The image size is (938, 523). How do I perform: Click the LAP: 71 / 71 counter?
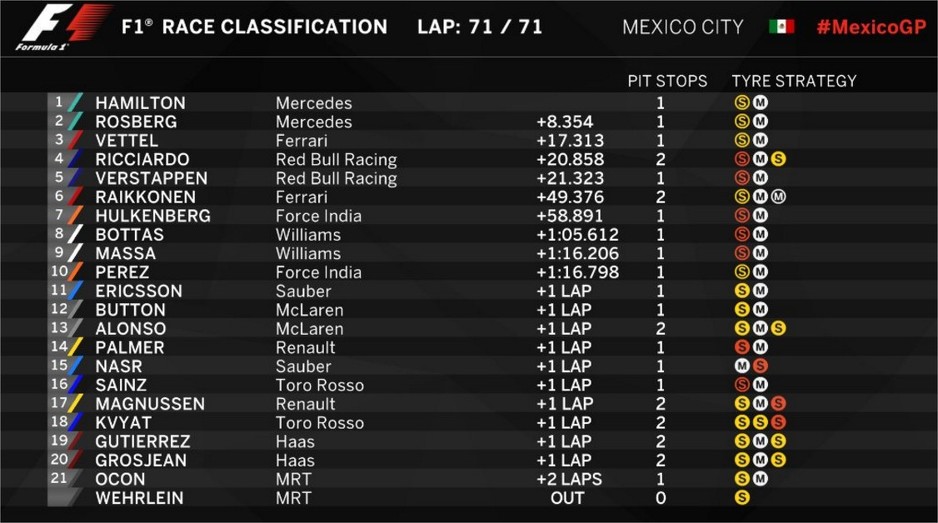click(480, 27)
